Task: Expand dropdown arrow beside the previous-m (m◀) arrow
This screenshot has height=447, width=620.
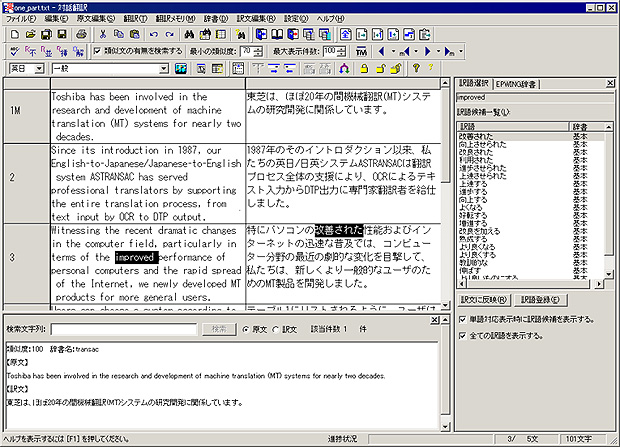Action: coord(416,51)
